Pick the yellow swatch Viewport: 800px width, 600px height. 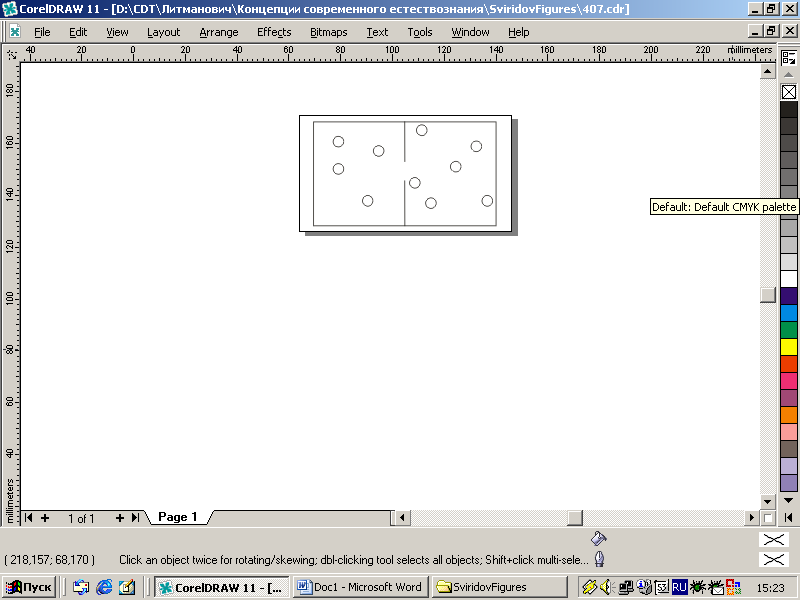(789, 346)
